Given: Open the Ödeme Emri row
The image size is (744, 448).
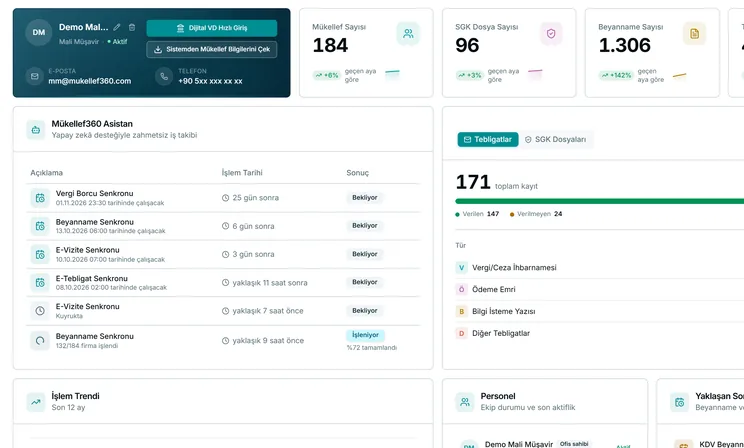Looking at the screenshot, I should 600,289.
